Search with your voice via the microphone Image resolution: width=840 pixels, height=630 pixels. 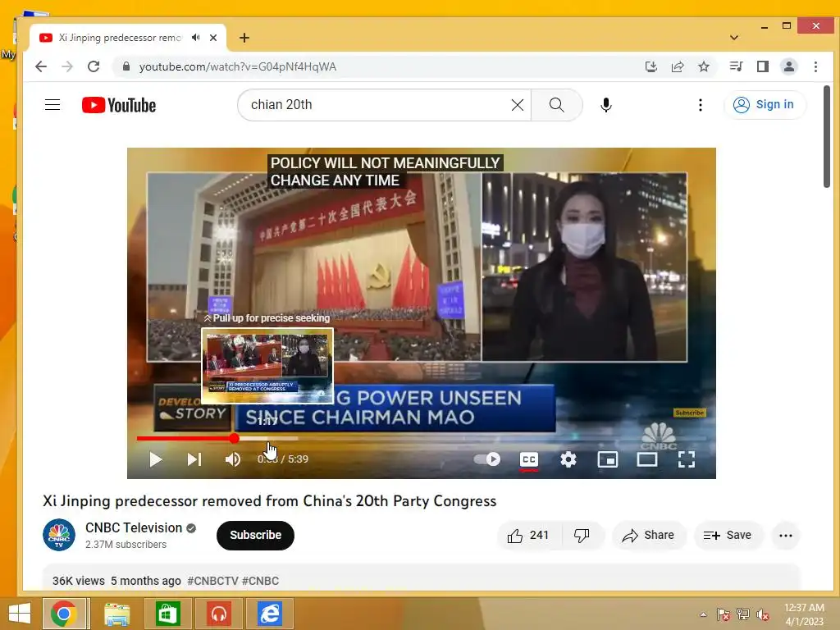[606, 105]
